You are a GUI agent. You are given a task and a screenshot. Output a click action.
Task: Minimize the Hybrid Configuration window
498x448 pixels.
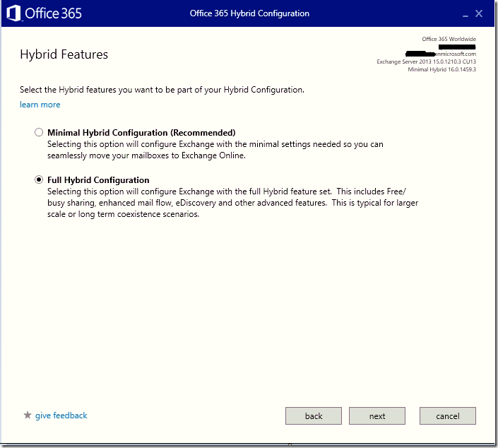click(466, 15)
